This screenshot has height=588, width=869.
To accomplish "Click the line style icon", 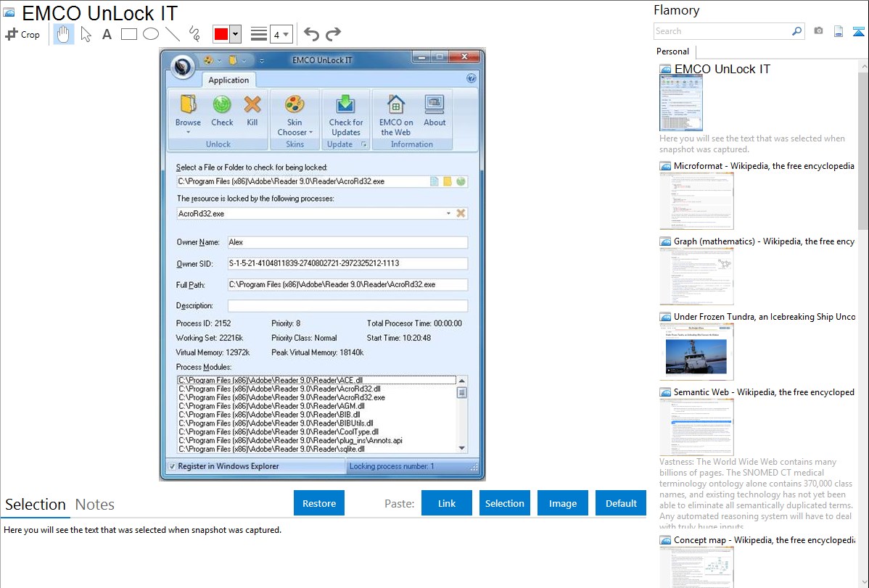I will [x=259, y=34].
